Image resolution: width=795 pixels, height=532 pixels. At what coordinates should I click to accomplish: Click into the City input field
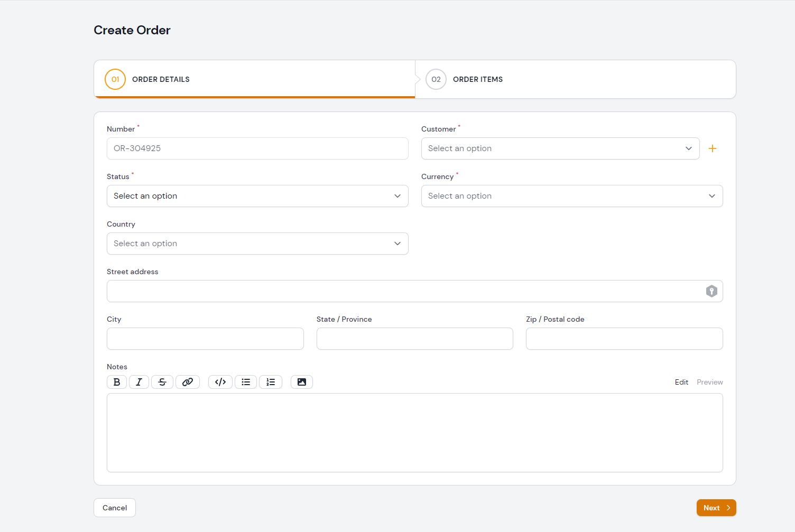point(205,339)
